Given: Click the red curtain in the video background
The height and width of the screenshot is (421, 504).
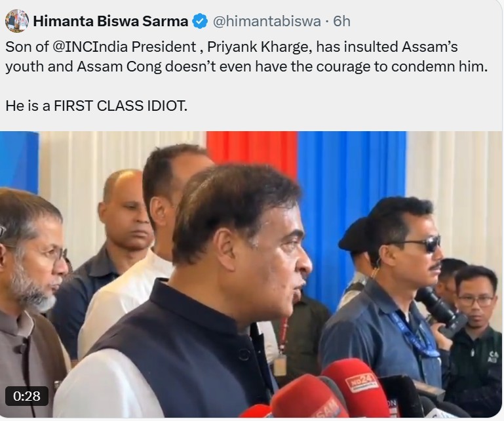Looking at the screenshot, I should (254, 151).
